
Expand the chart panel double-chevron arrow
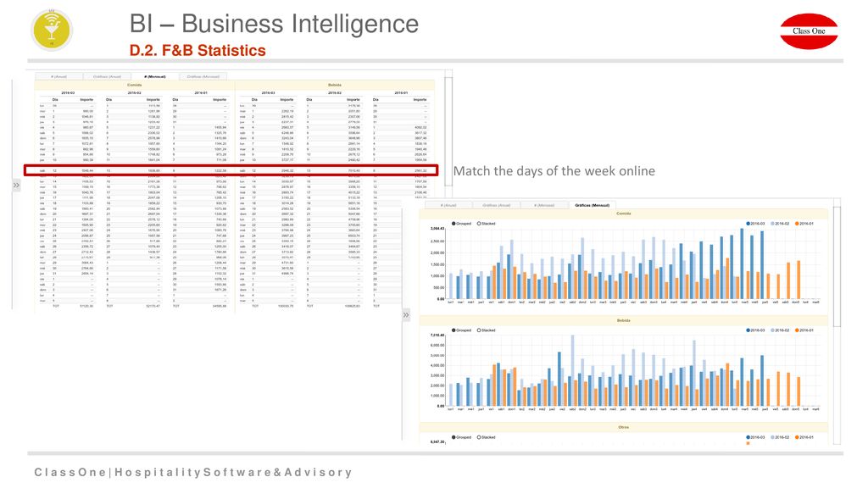point(406,315)
